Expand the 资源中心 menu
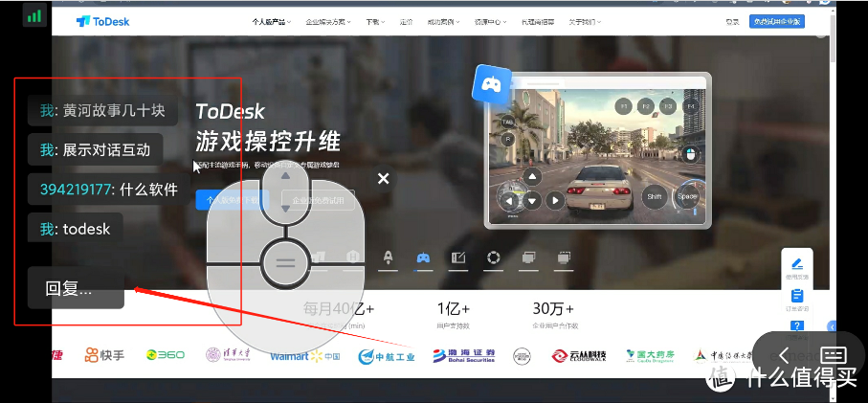Screen dimensions: 868x403 (491, 22)
